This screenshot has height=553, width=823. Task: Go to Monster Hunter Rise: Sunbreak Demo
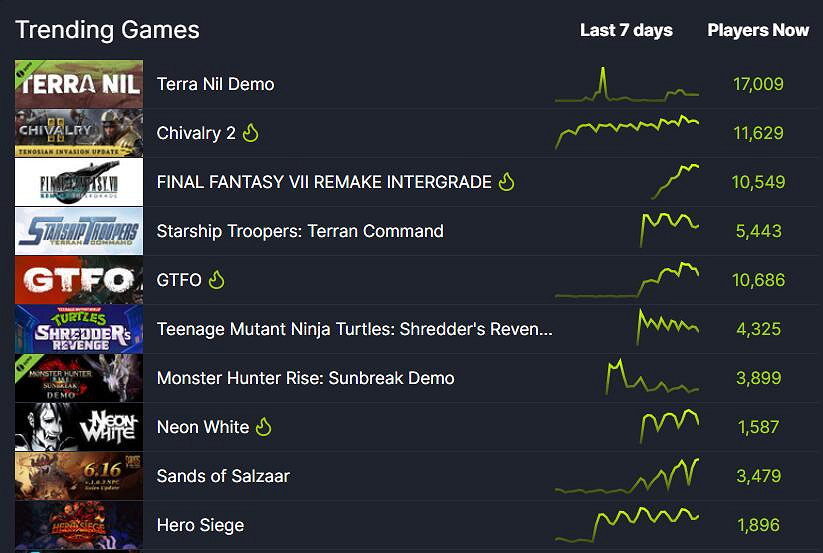305,378
